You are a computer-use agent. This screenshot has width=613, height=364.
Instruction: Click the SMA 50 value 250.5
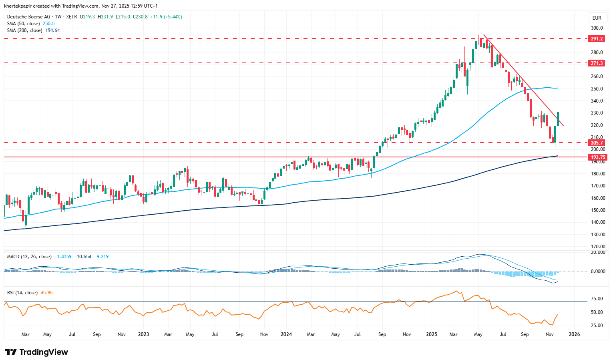pos(49,24)
